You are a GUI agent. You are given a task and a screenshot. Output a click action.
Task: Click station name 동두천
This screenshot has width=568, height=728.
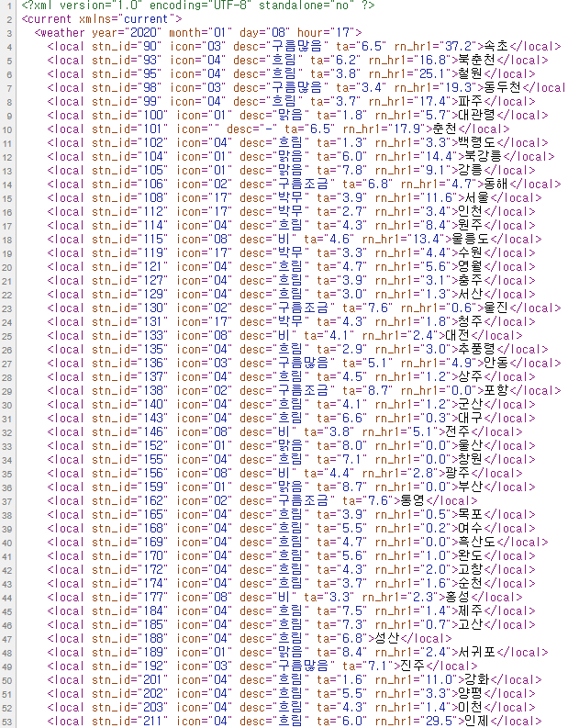click(x=503, y=88)
